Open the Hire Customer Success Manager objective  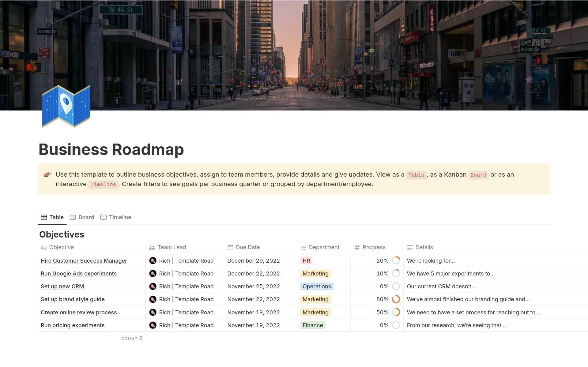[x=84, y=261]
